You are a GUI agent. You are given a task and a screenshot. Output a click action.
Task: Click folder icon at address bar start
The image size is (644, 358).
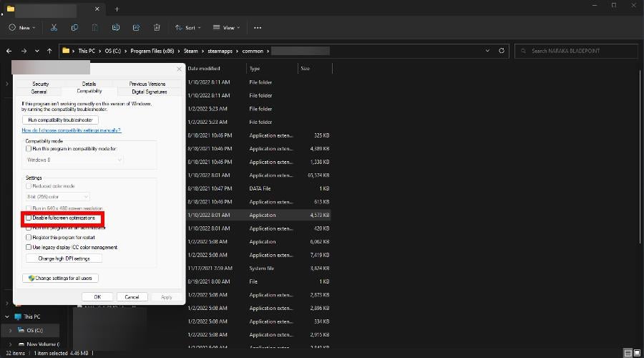tap(66, 51)
